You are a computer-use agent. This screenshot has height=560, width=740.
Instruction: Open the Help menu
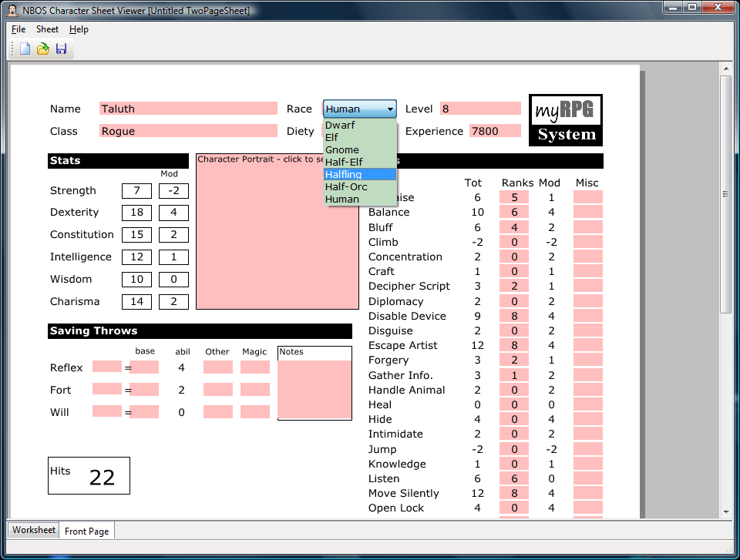(79, 29)
